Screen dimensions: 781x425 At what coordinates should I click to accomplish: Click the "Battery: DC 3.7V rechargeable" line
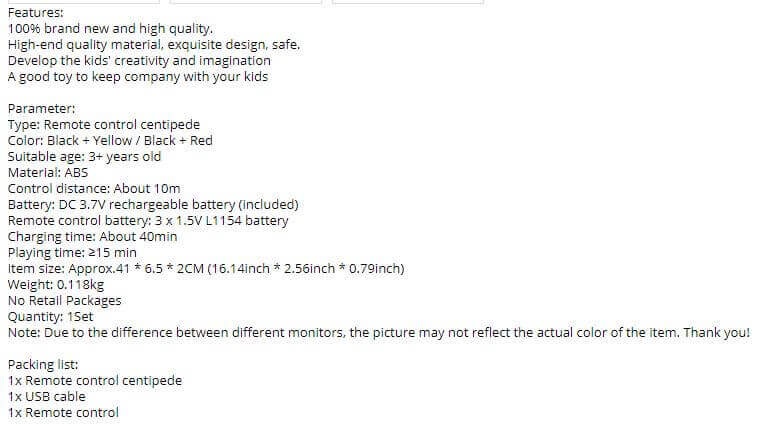click(x=153, y=204)
